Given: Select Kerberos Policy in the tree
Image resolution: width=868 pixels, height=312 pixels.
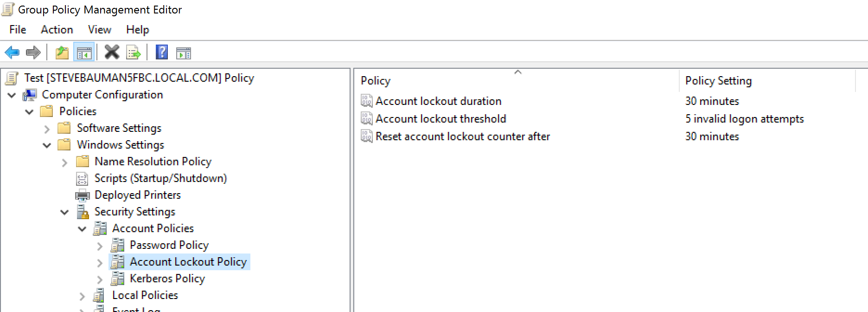Looking at the screenshot, I should pyautogui.click(x=166, y=279).
